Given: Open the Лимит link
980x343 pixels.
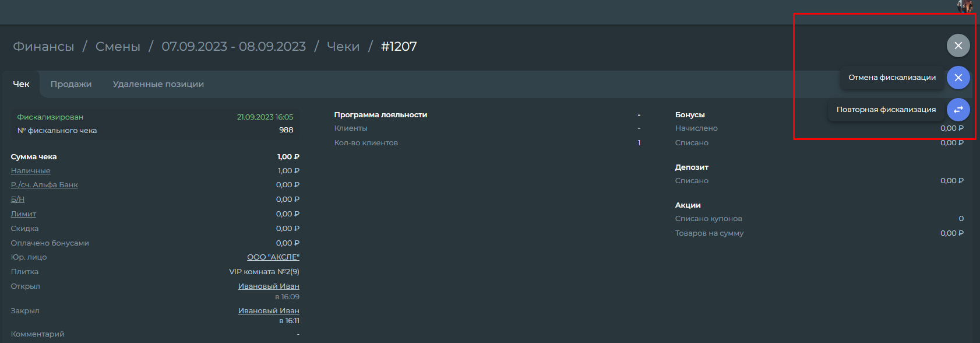Looking at the screenshot, I should coord(23,214).
